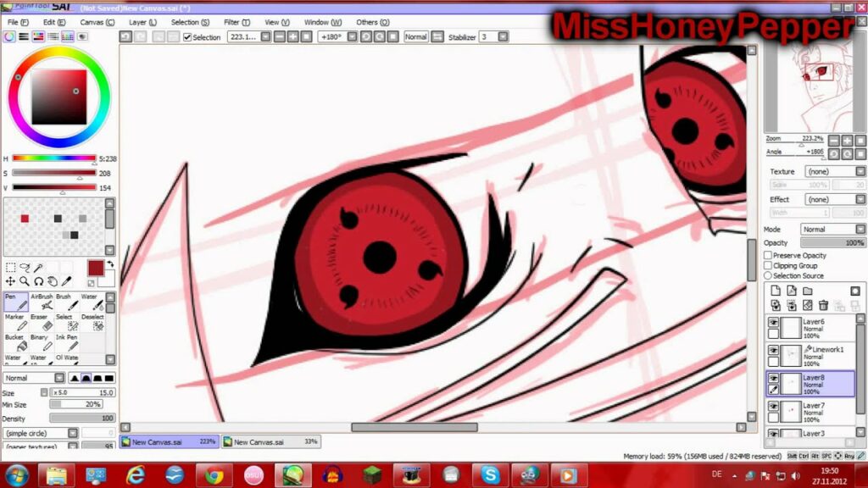Enable the Clipping Group checkbox
The image size is (868, 488).
point(768,265)
